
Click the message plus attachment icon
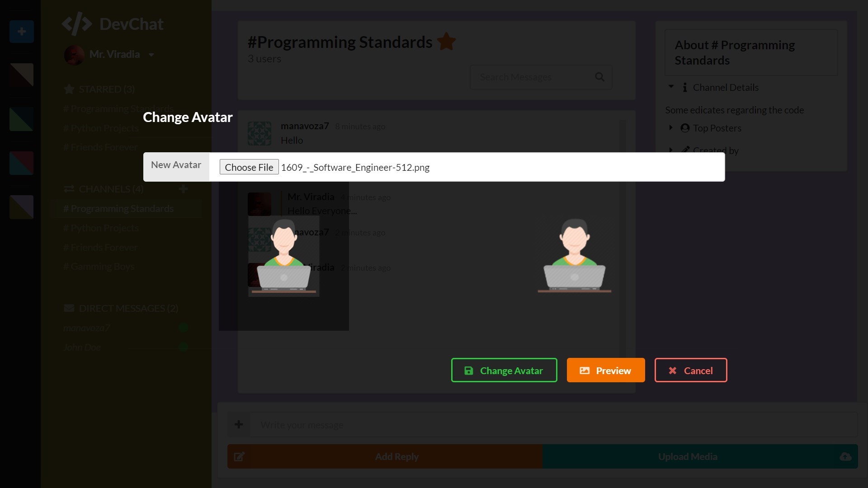tap(239, 424)
